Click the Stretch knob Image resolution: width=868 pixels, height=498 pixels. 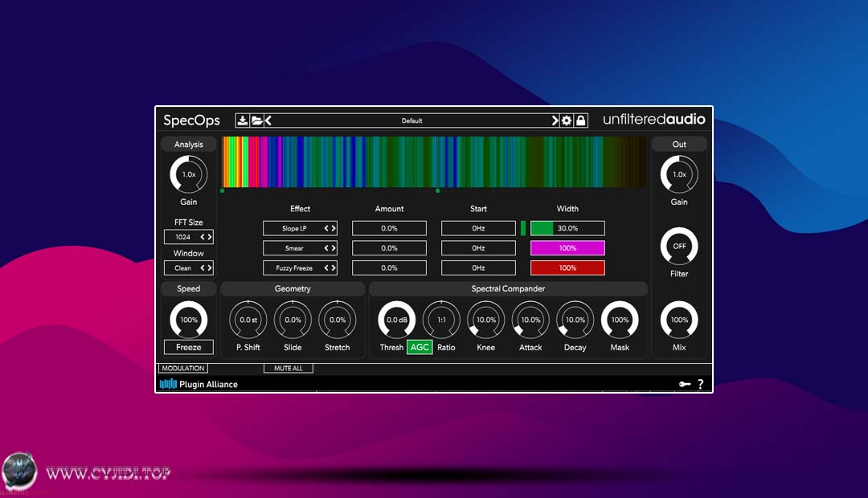click(x=337, y=320)
